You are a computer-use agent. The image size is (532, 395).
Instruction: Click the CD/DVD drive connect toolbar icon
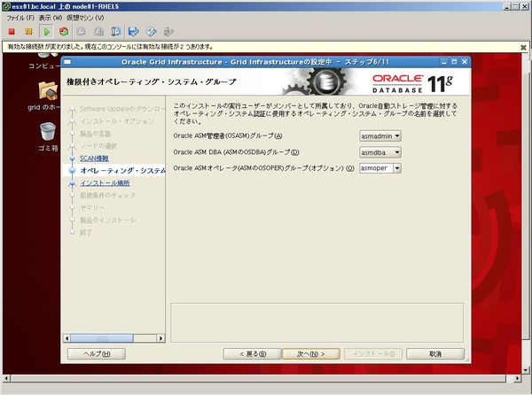(151, 32)
